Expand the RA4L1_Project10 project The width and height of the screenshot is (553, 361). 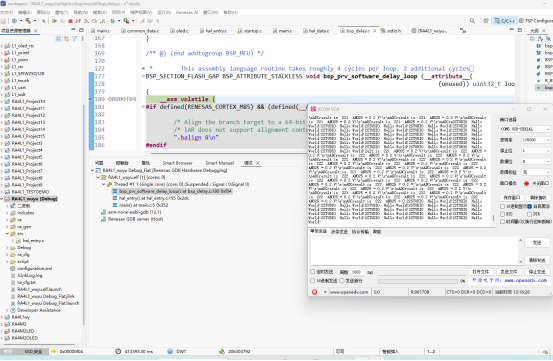2,102
